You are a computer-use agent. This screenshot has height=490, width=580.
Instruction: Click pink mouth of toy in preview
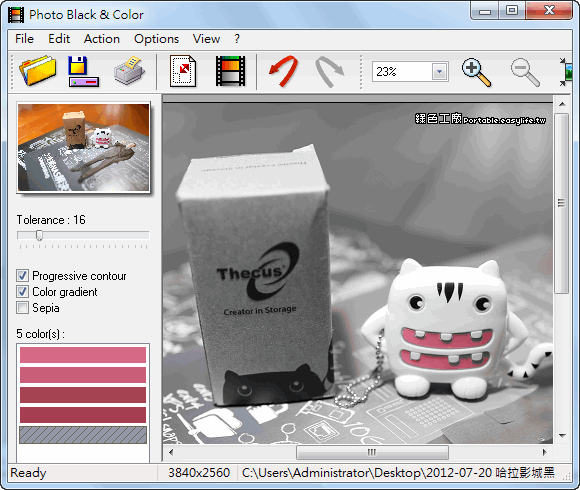(446, 349)
